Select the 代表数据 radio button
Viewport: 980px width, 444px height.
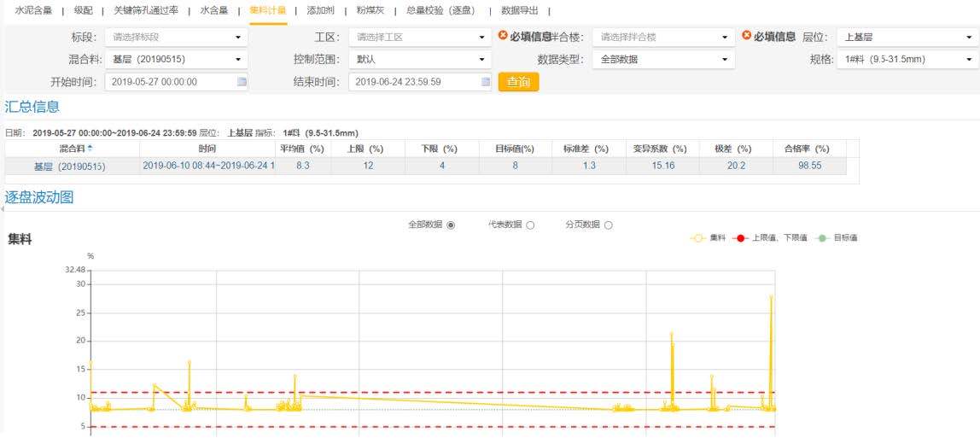point(530,225)
